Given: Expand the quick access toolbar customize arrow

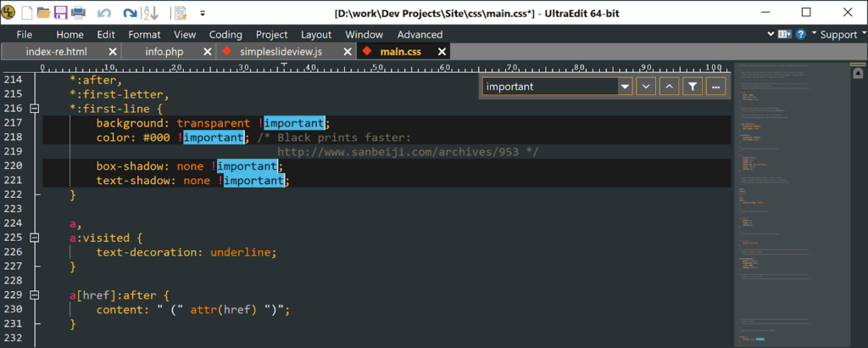Looking at the screenshot, I should [x=203, y=13].
